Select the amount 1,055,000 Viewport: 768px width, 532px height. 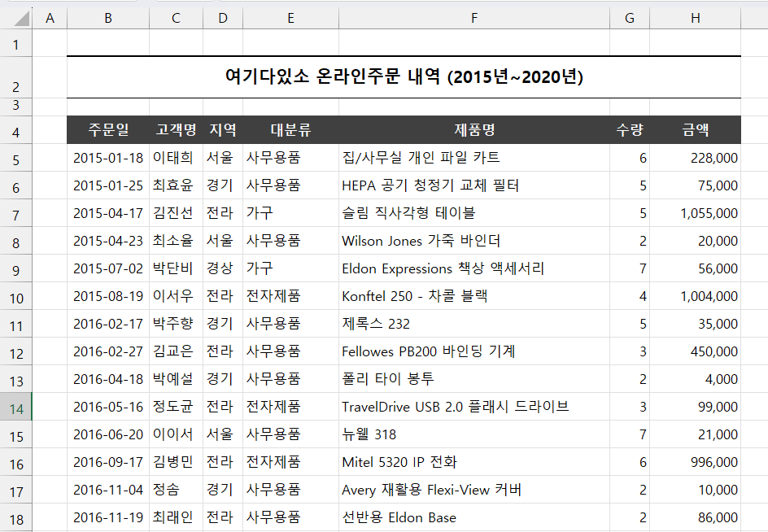(x=695, y=213)
